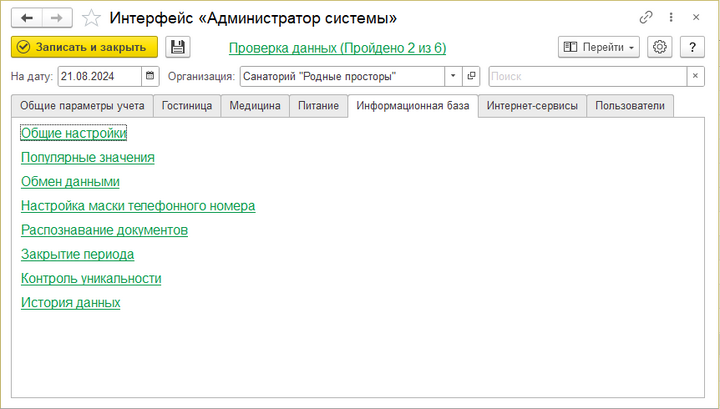Viewport: 720px width, 409px height.
Task: Open Проверка данных (Пройдено 2 из 6) link
Action: click(x=338, y=48)
